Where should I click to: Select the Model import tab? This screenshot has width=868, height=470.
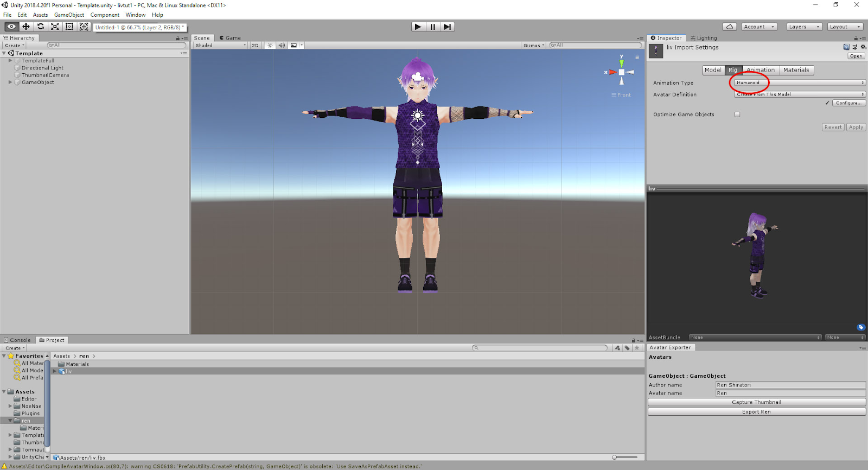pyautogui.click(x=713, y=70)
